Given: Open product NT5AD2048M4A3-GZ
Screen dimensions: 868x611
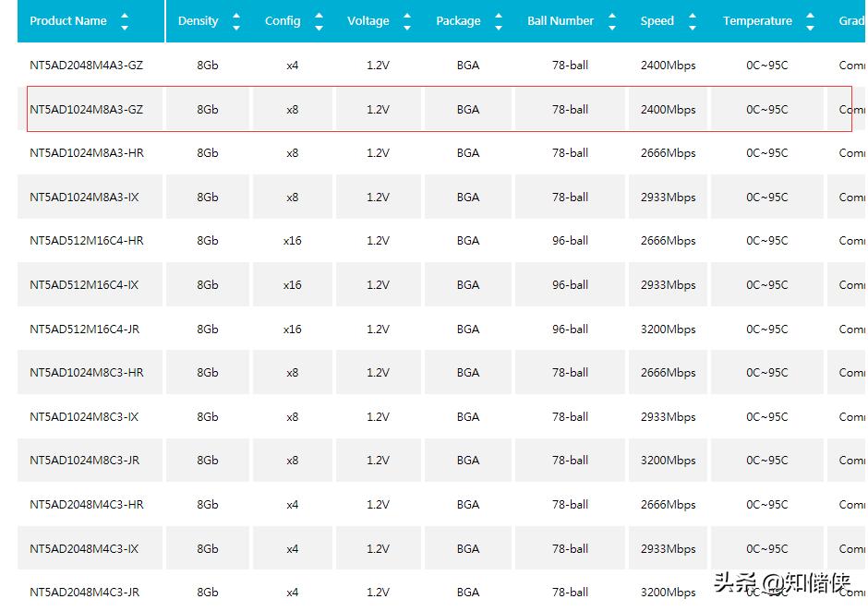Looking at the screenshot, I should (x=87, y=66).
